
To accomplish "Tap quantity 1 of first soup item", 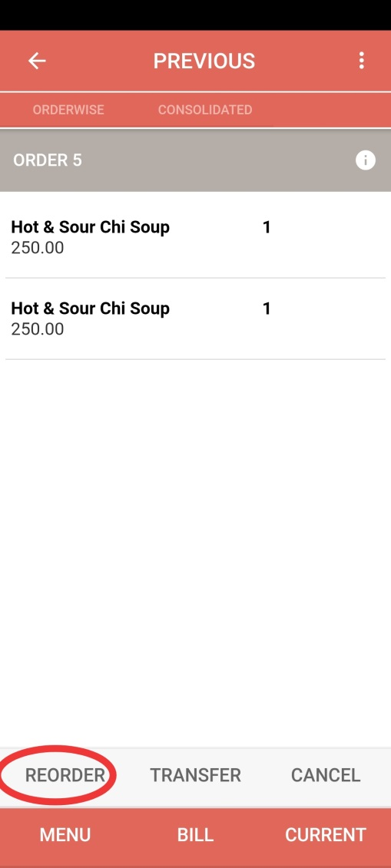I will [267, 227].
